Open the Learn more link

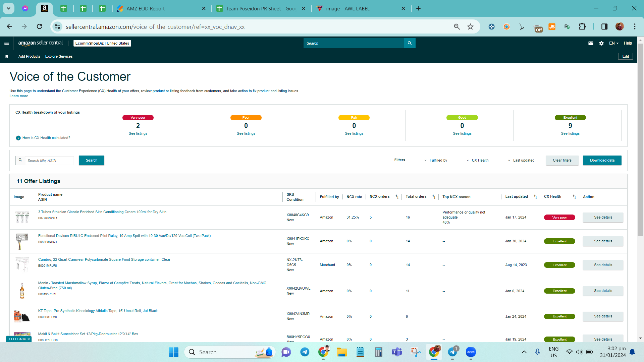[19, 96]
